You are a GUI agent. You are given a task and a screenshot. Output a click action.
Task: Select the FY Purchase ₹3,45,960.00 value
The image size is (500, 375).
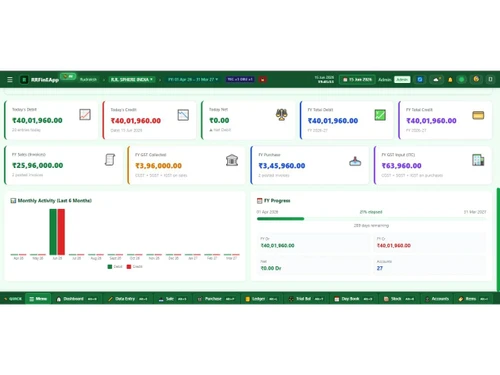tap(282, 166)
